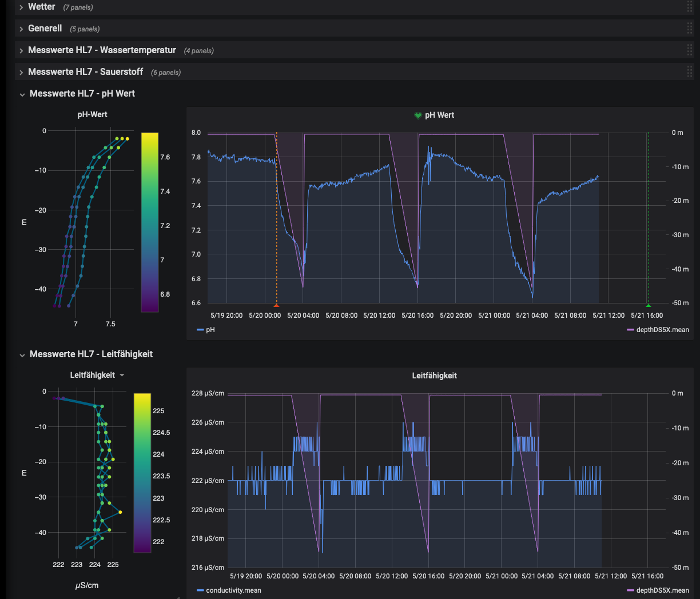700x599 pixels.
Task: Grab the Wassertemperatur row drag handle
Action: (690, 50)
